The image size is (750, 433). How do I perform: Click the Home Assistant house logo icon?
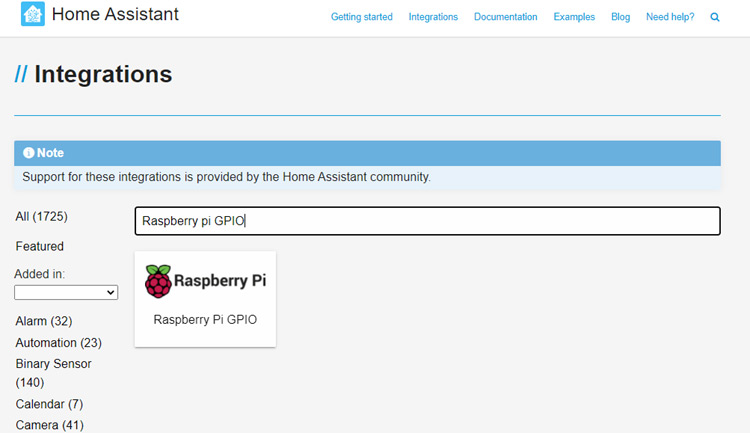click(33, 14)
